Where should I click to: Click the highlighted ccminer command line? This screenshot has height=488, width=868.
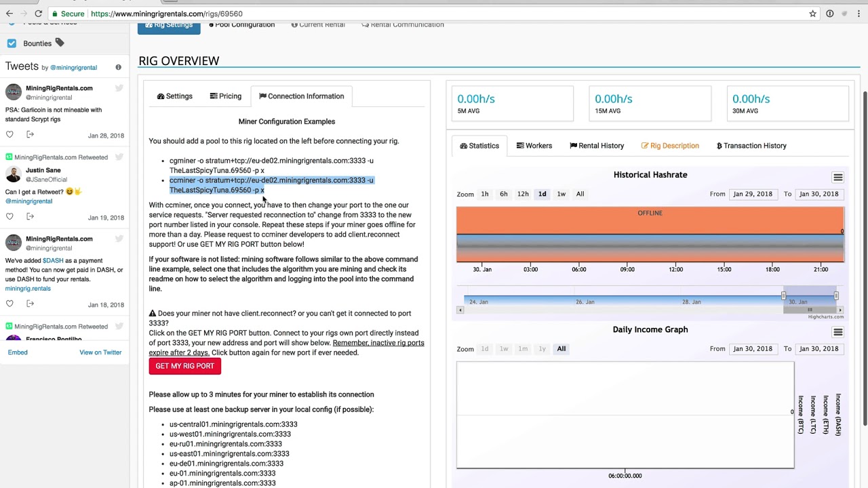[271, 185]
